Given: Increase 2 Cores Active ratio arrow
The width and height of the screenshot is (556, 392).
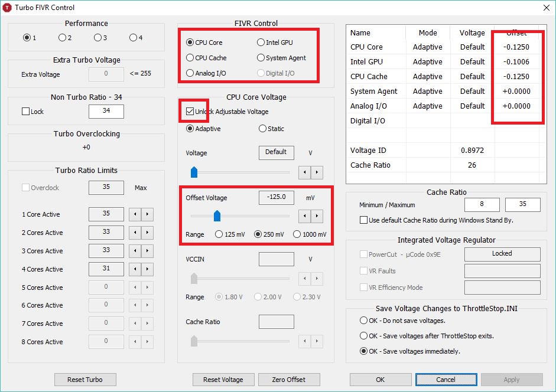Looking at the screenshot, I should pyautogui.click(x=147, y=233).
